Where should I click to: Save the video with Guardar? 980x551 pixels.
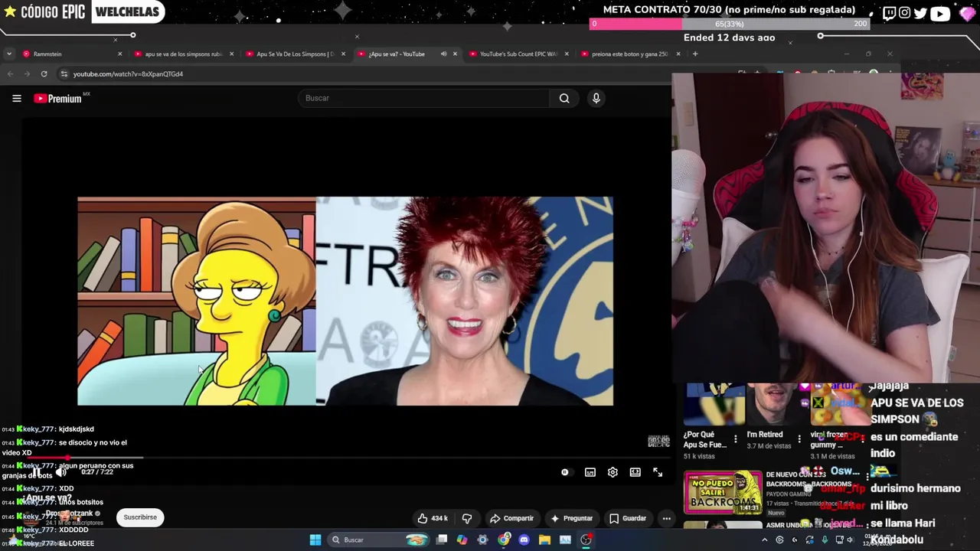(x=627, y=518)
